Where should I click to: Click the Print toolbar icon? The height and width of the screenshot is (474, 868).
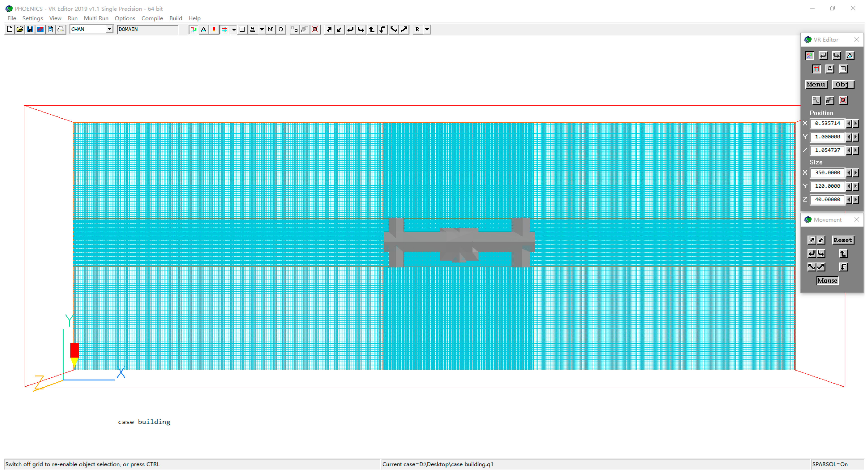pos(61,29)
